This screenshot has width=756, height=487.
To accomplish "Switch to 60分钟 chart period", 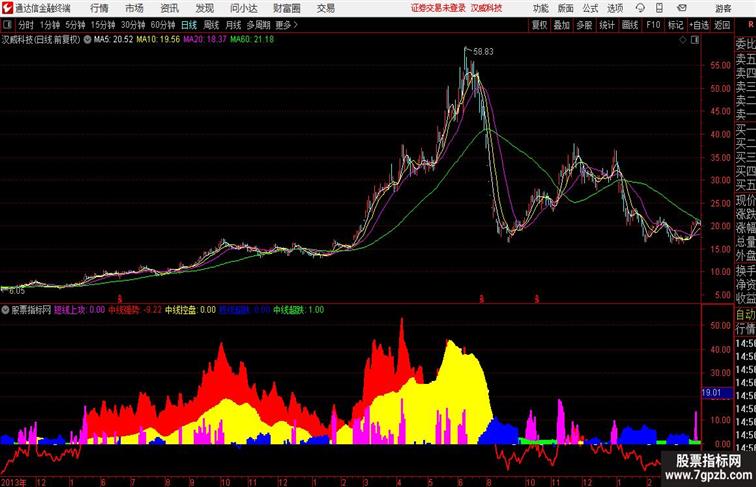I will click(163, 25).
